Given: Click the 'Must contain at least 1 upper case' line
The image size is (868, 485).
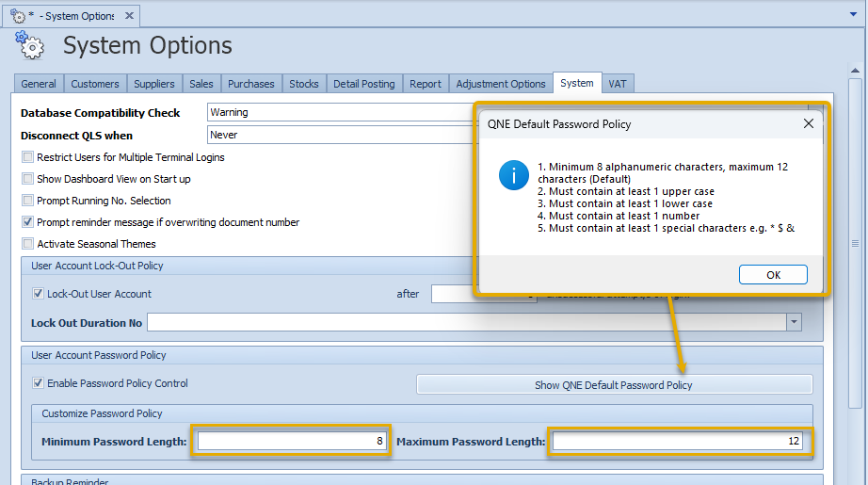Looking at the screenshot, I should pyautogui.click(x=626, y=191).
